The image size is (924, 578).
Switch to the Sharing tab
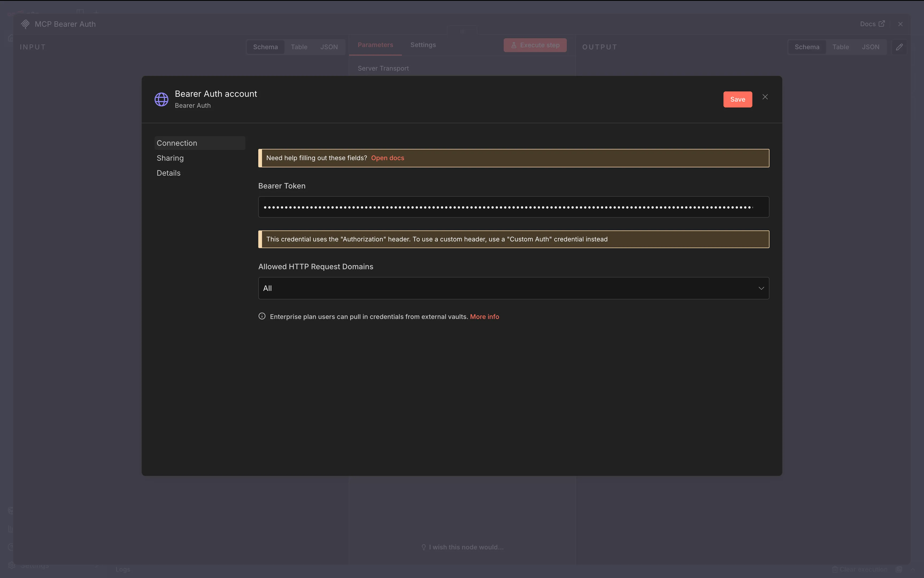click(x=170, y=158)
